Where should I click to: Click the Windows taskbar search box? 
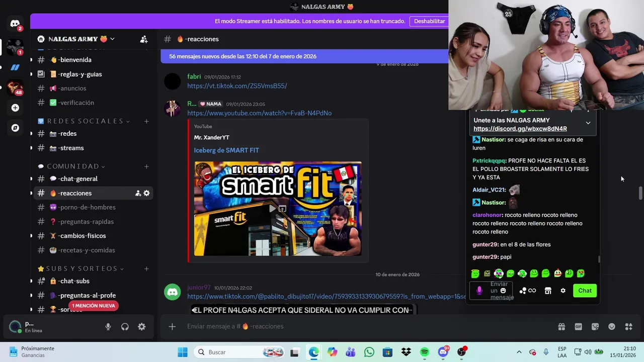(240, 352)
